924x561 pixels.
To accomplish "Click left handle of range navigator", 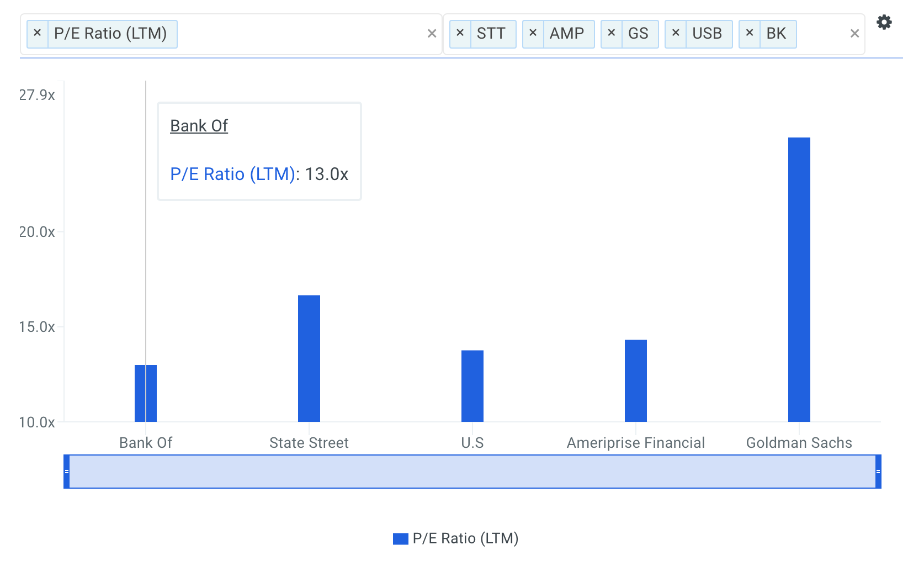I will (x=67, y=472).
